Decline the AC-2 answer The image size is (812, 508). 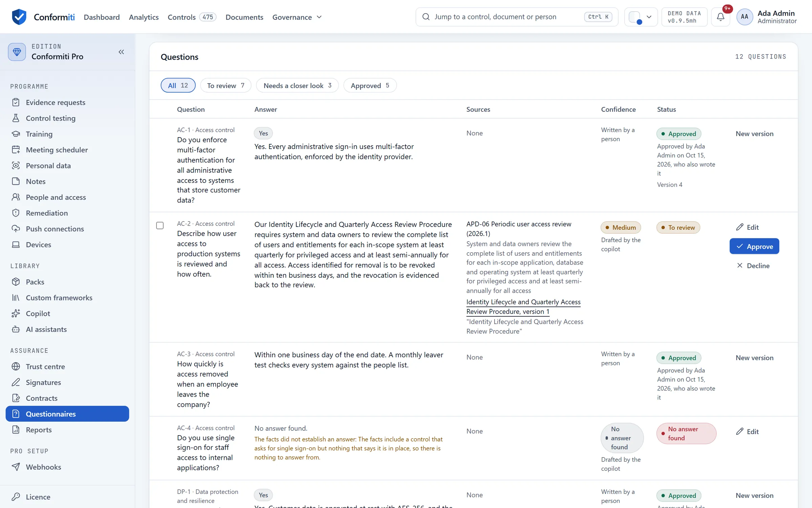point(753,266)
